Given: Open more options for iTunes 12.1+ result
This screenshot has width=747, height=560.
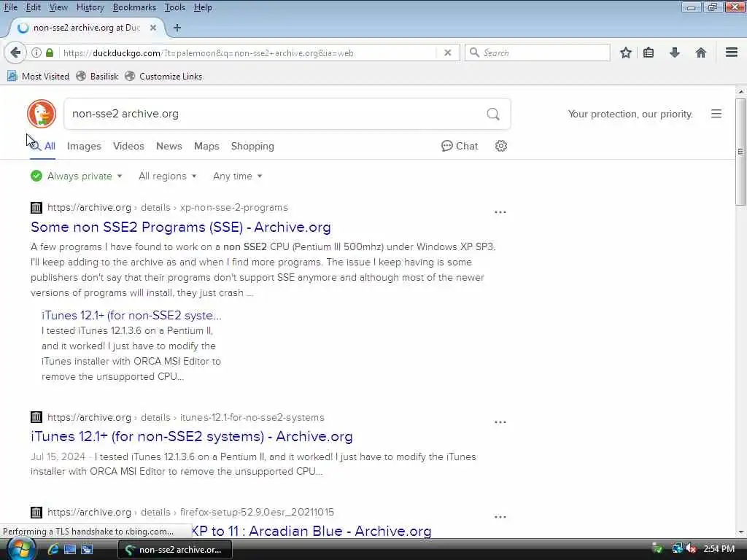Looking at the screenshot, I should [x=500, y=422].
